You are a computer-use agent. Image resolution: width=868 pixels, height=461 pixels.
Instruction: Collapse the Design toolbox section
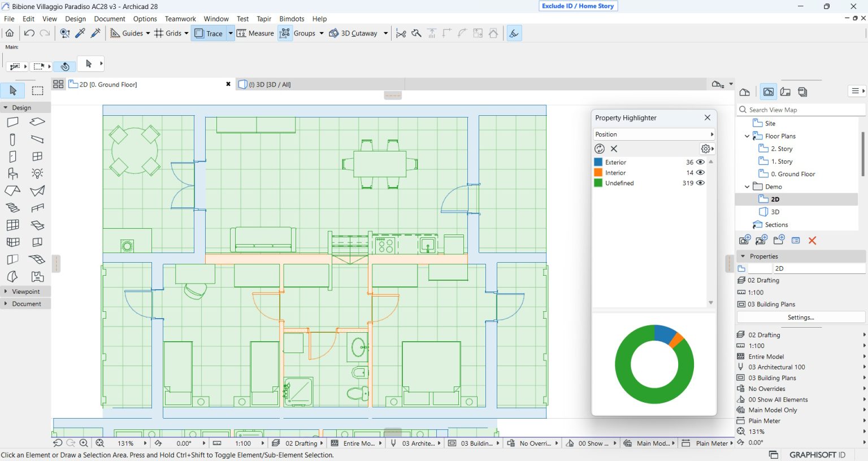(x=6, y=107)
